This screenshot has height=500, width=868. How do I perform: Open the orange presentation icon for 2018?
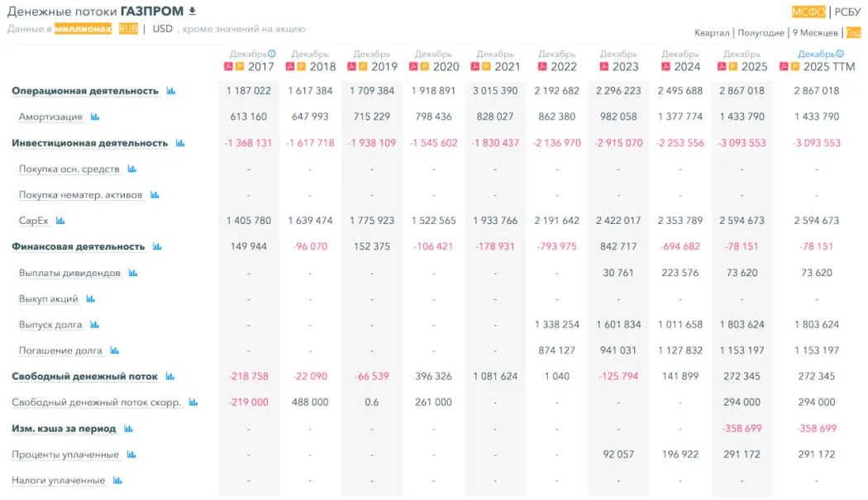coord(301,66)
